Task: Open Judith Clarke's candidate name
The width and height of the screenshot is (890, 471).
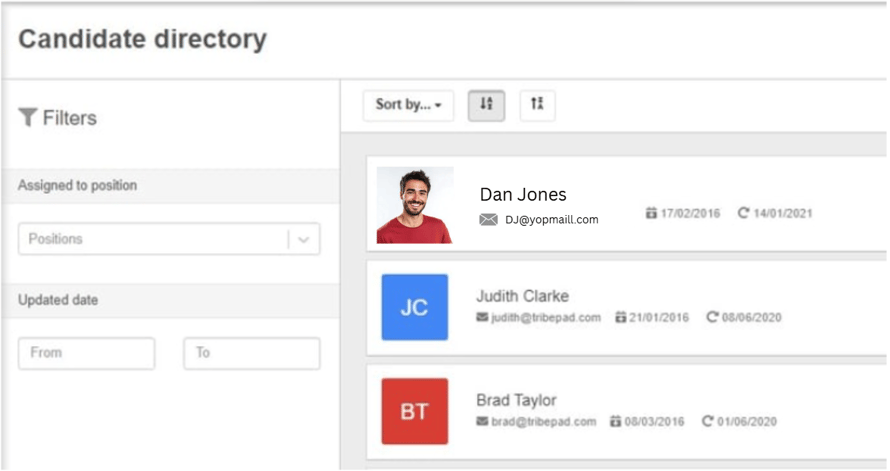Action: pos(522,296)
